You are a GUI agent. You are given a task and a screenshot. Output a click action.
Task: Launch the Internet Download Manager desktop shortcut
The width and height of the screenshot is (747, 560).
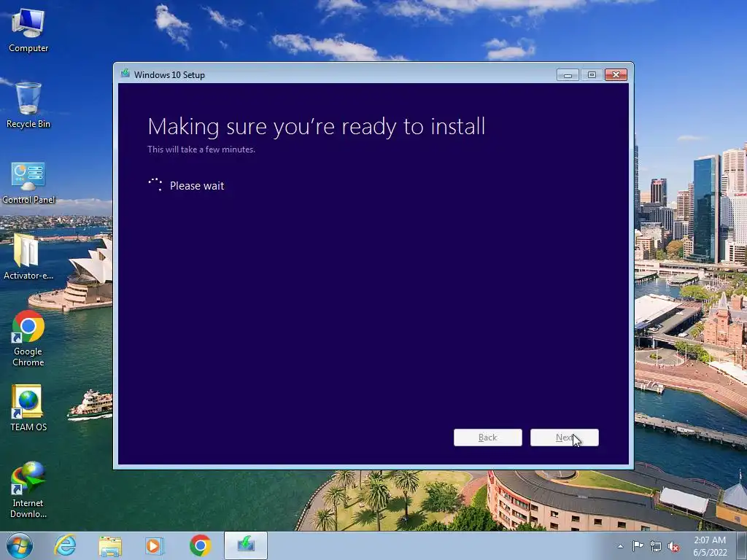point(28,489)
